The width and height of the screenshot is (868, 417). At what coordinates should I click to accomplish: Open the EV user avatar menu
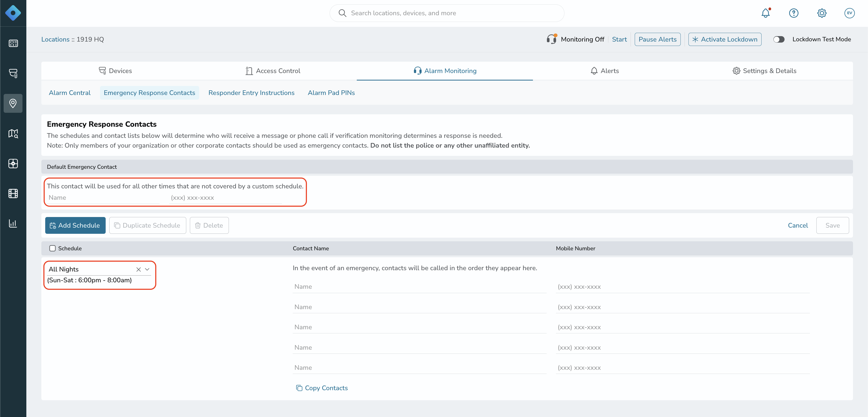(849, 13)
